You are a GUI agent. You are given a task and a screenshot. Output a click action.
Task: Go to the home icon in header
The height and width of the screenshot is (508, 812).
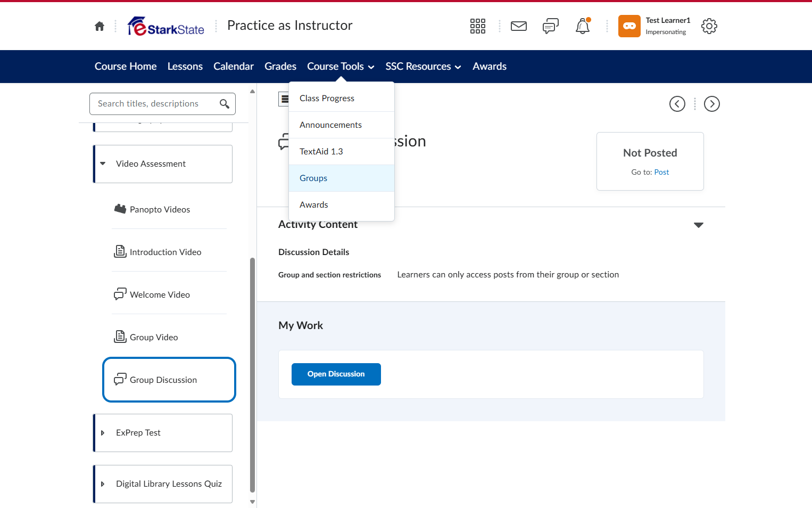100,26
